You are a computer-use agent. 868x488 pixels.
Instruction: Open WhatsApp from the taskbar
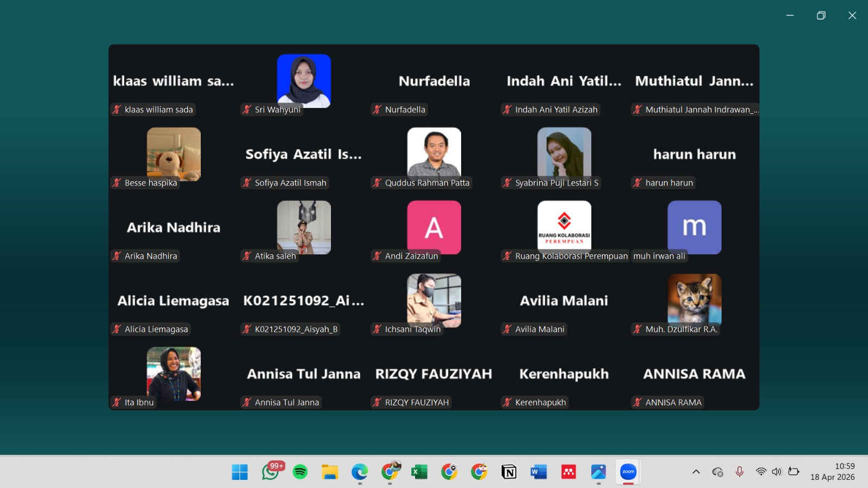[270, 472]
